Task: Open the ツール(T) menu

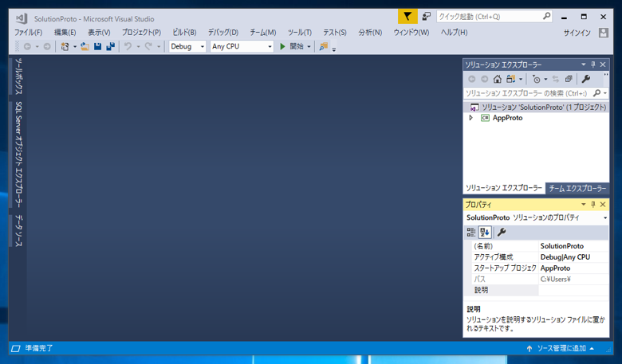Action: click(300, 33)
